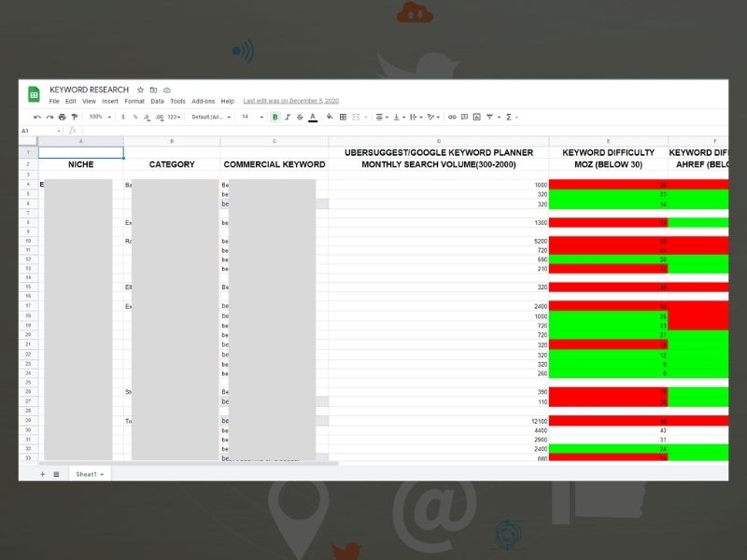The image size is (747, 560).
Task: Add a new sheet with the plus button
Action: click(x=42, y=474)
